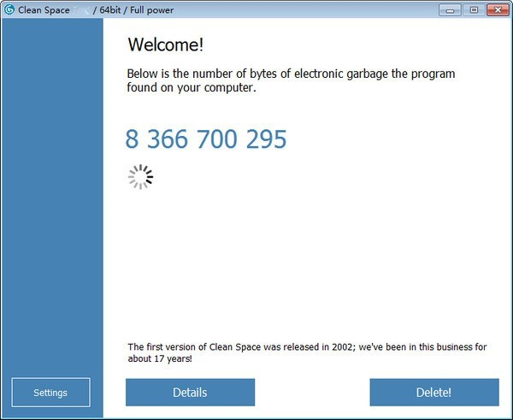Screen dimensions: 513x420
Task: Close the Clean Space window
Action: tap(498, 10)
